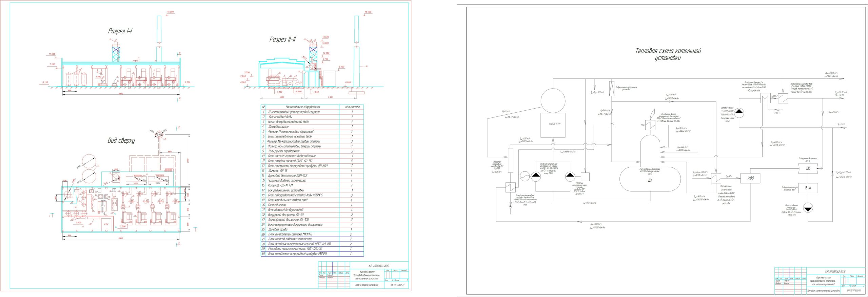
Task: Click the table header "Наименование оборудования"
Action: (302, 107)
